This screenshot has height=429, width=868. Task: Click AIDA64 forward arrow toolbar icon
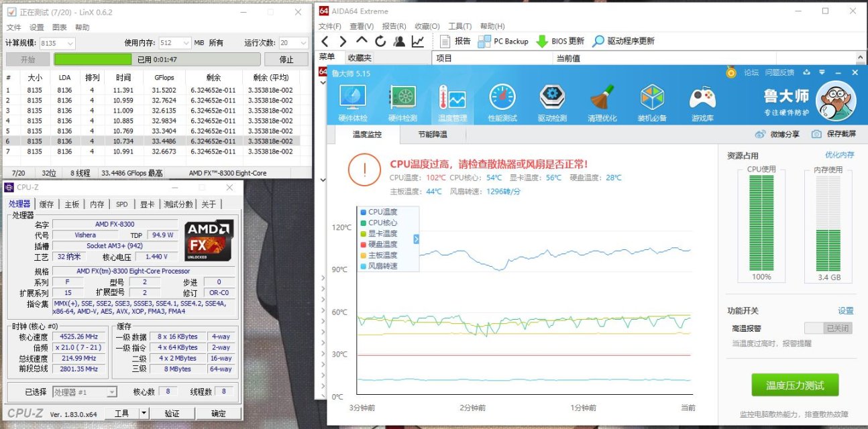point(343,41)
